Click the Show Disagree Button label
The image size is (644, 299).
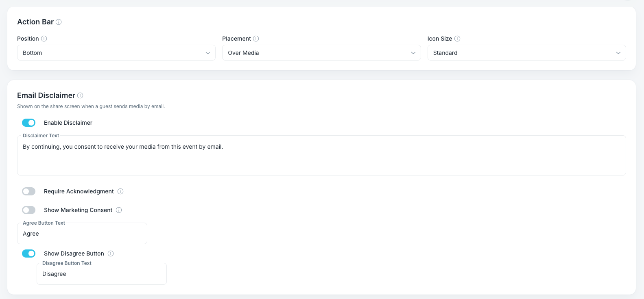(x=74, y=253)
